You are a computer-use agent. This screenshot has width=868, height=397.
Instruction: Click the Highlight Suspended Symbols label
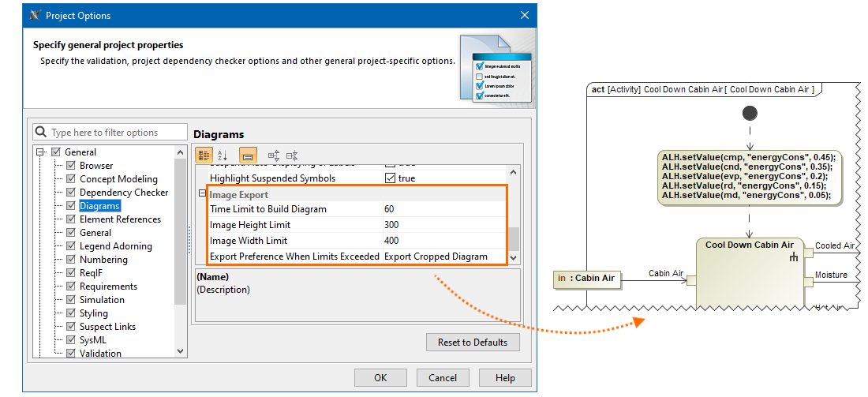pyautogui.click(x=272, y=178)
